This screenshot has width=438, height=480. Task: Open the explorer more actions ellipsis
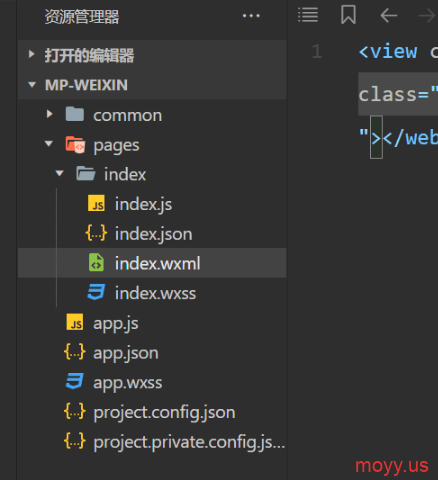coord(251,16)
